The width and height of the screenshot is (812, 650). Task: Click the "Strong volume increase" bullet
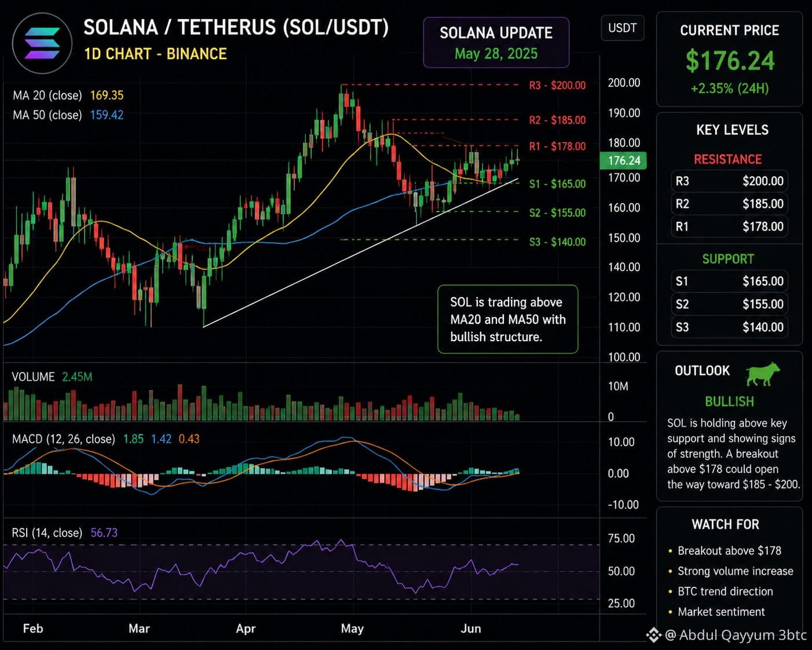pos(736,571)
